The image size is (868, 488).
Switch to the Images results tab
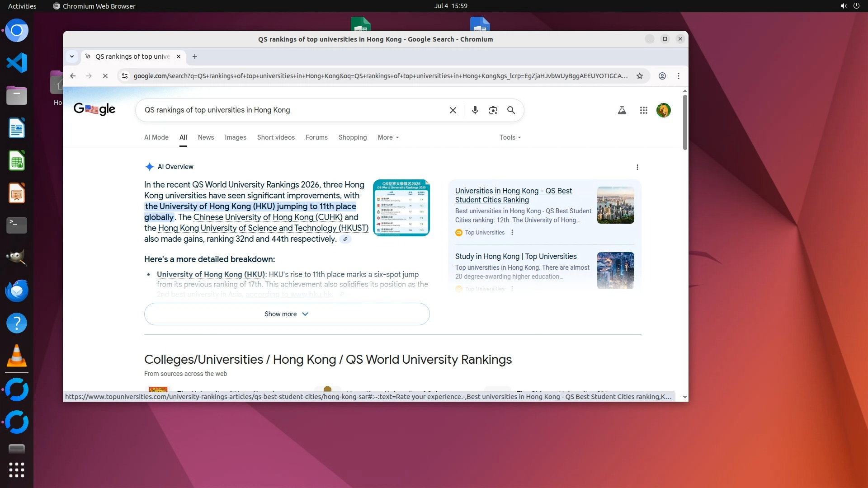click(235, 137)
